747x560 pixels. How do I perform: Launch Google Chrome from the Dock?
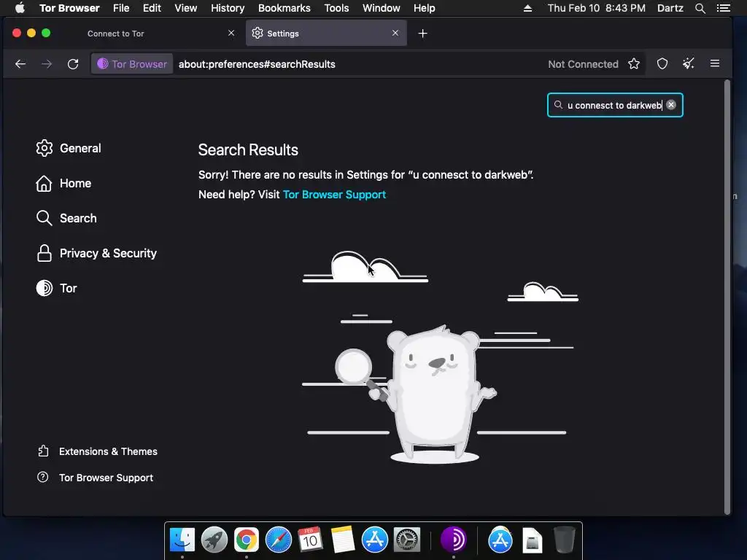pyautogui.click(x=247, y=540)
